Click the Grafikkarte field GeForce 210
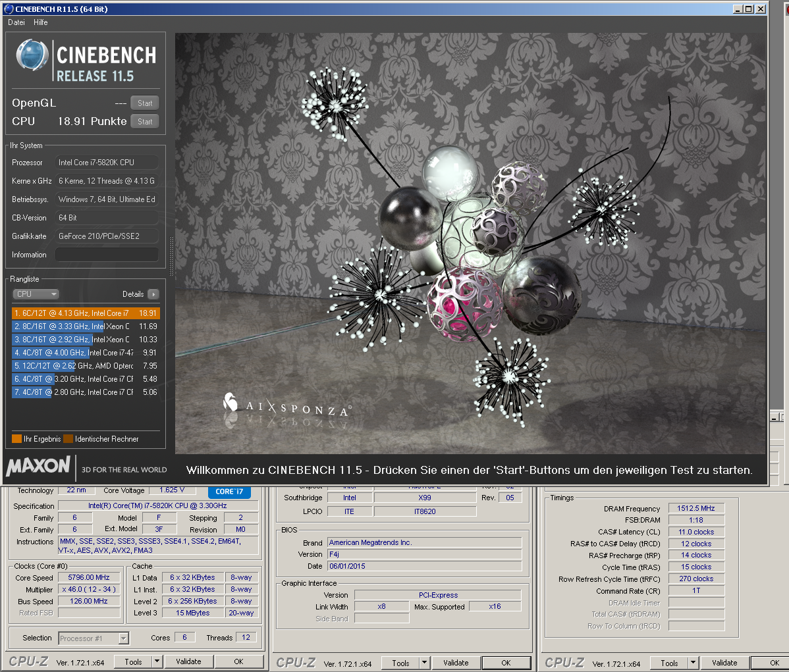The height and width of the screenshot is (672, 789). point(107,236)
